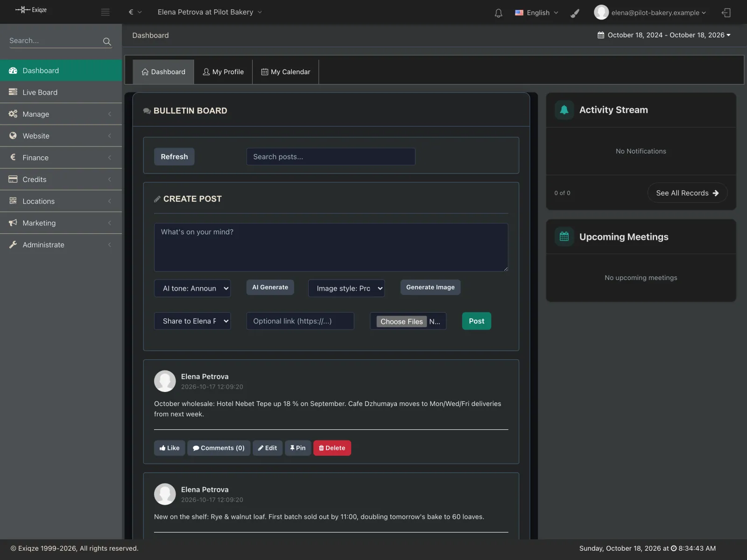
Task: Like the October wholesale post
Action: pyautogui.click(x=169, y=448)
